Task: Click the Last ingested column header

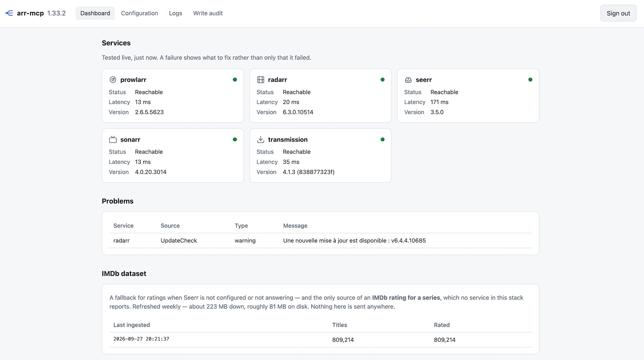Action: coord(132,325)
